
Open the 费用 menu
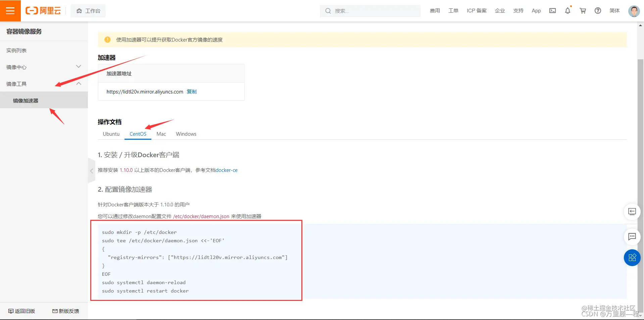435,11
